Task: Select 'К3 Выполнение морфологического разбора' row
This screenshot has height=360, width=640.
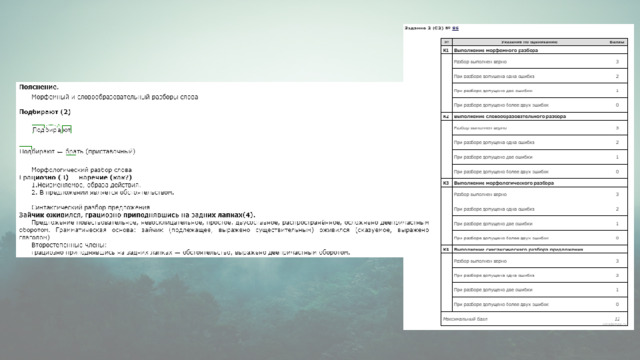Action: pos(534,183)
